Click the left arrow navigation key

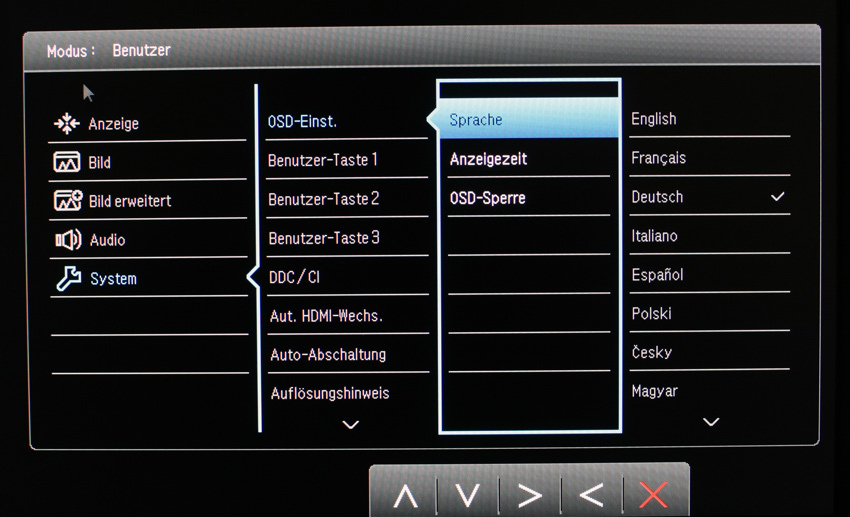591,495
